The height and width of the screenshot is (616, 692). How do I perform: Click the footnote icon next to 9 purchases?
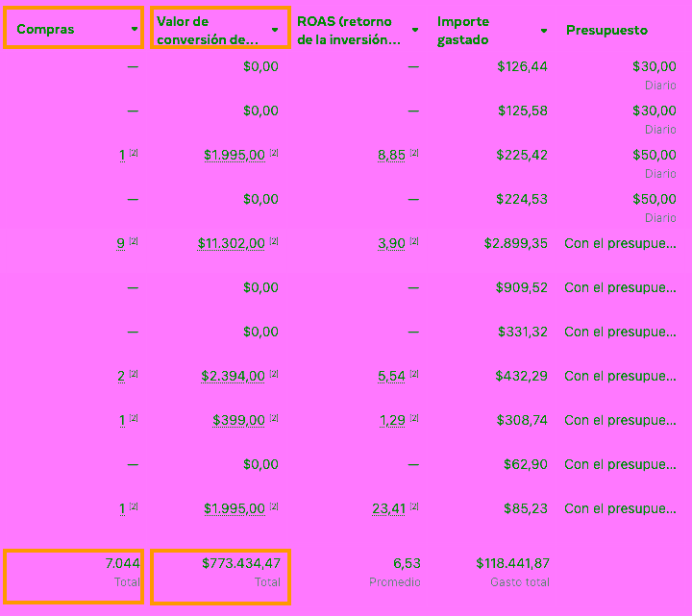tap(134, 241)
